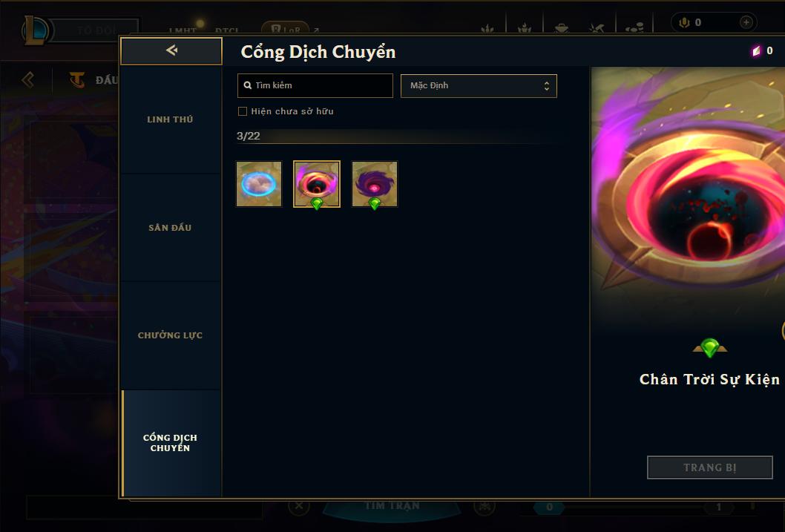This screenshot has width=785, height=532.
Task: Select the Cổng Dịch Chuyển tab
Action: point(170,443)
